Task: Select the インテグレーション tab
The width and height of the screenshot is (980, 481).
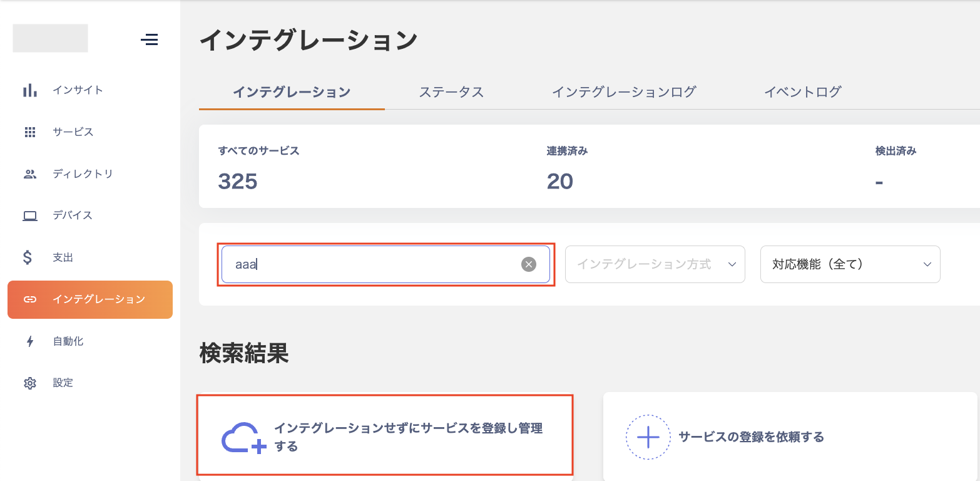Action: [292, 92]
